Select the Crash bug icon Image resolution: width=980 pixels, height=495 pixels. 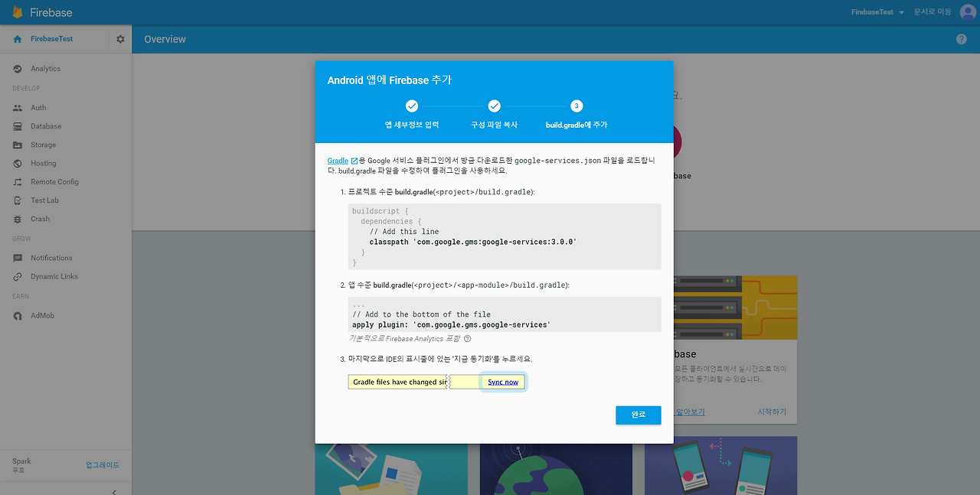17,219
